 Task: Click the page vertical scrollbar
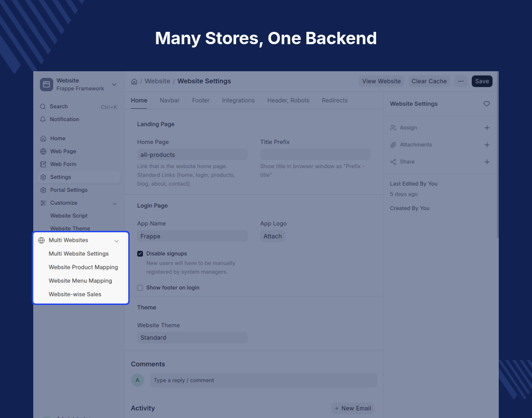click(x=497, y=154)
